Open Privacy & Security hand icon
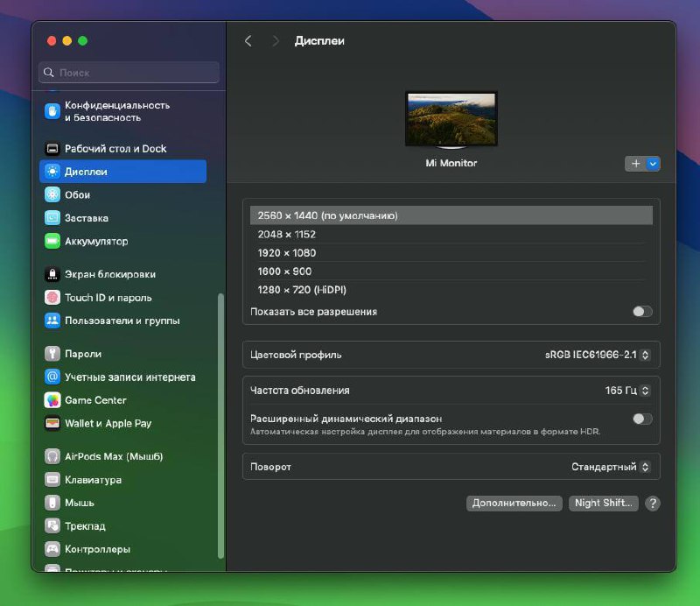 coord(52,111)
